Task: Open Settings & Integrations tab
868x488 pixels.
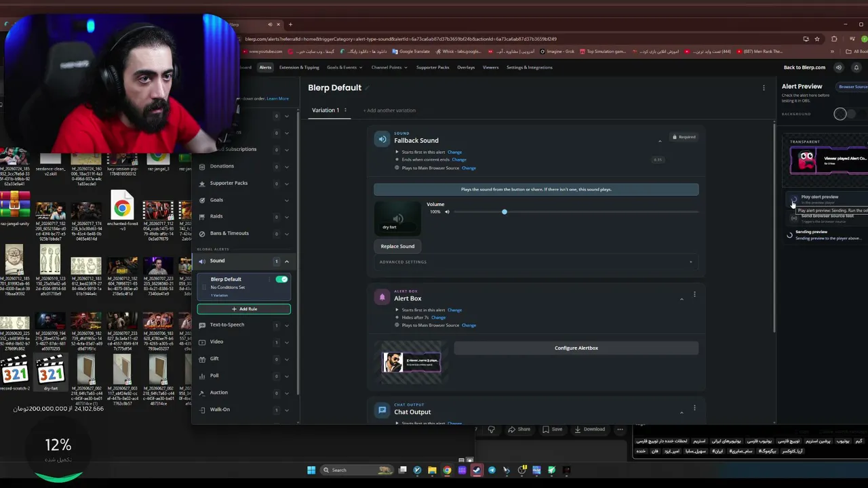Action: click(x=529, y=67)
